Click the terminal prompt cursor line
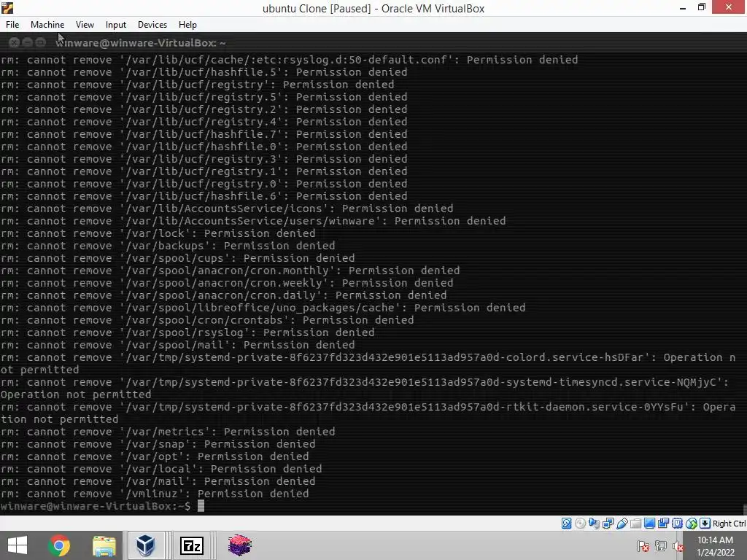The width and height of the screenshot is (747, 560). point(102,506)
